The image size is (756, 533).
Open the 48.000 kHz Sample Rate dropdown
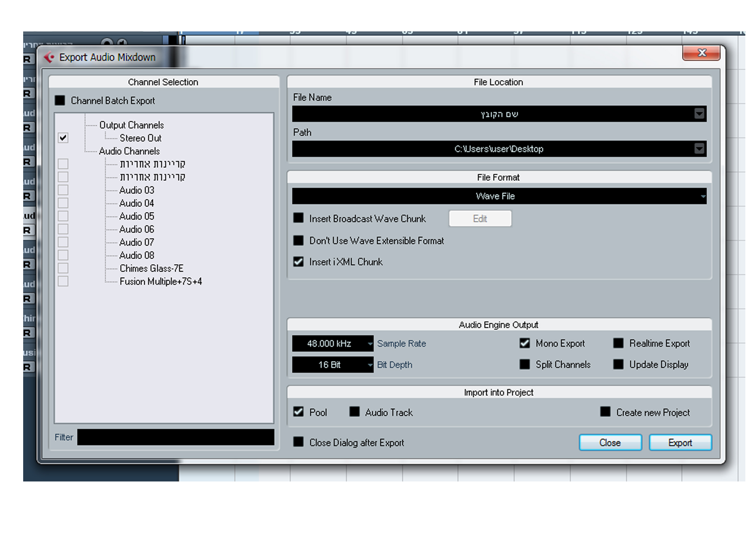point(370,344)
